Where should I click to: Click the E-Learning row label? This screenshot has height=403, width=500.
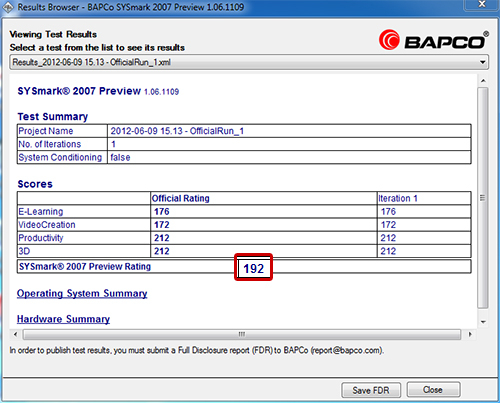pos(41,212)
